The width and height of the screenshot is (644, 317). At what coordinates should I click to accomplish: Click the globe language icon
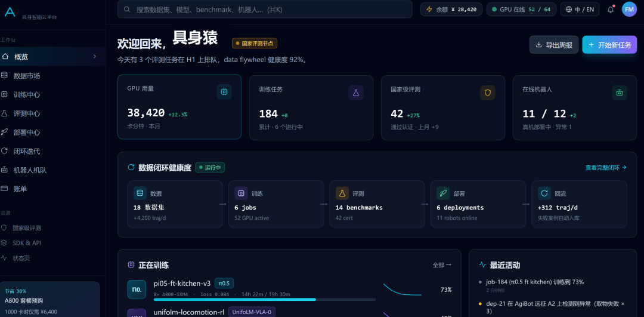[569, 10]
